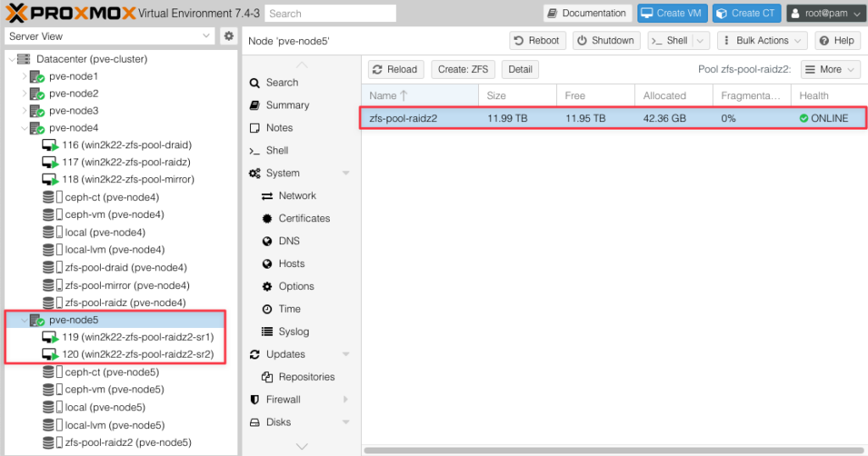Click the Detail button
Image resolution: width=868 pixels, height=456 pixels.
pos(520,70)
